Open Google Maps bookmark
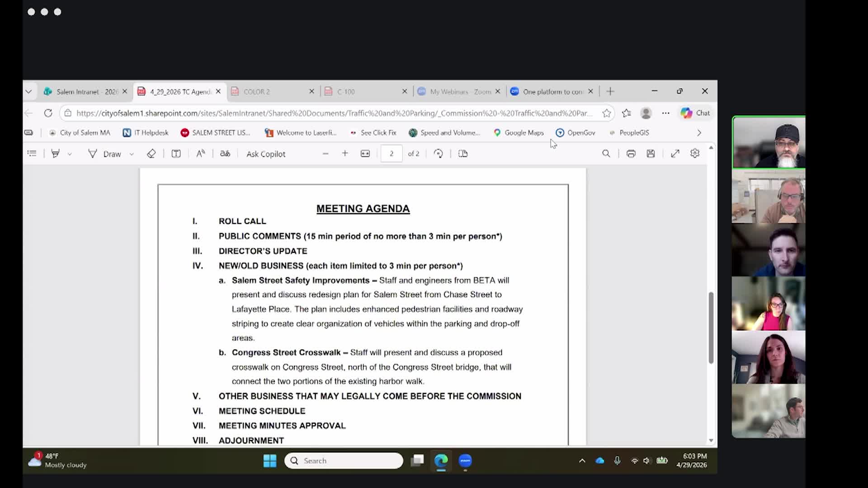Image resolution: width=868 pixels, height=488 pixels. [519, 133]
